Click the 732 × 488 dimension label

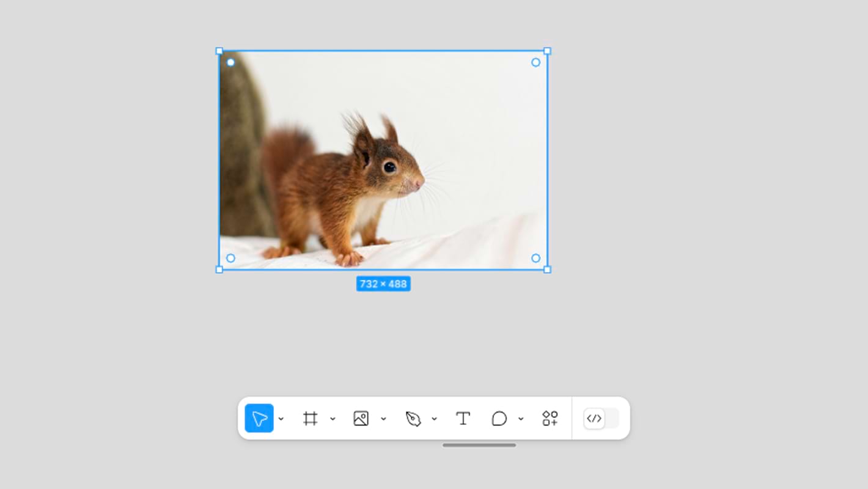pos(383,284)
